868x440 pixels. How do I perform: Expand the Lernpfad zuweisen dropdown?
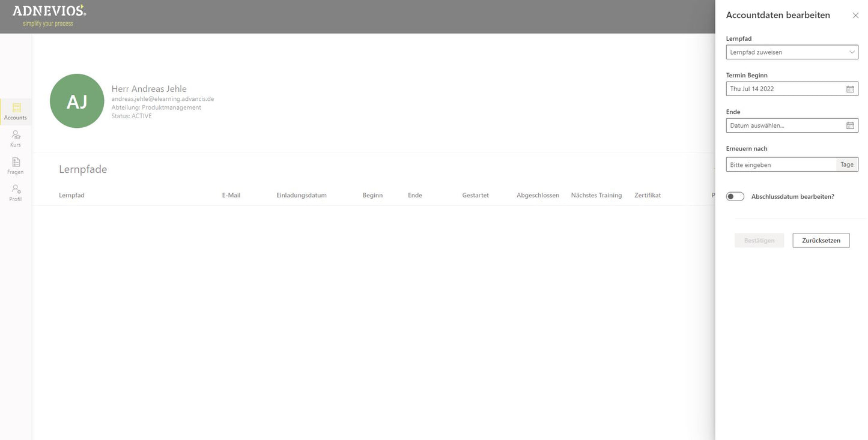tap(792, 52)
